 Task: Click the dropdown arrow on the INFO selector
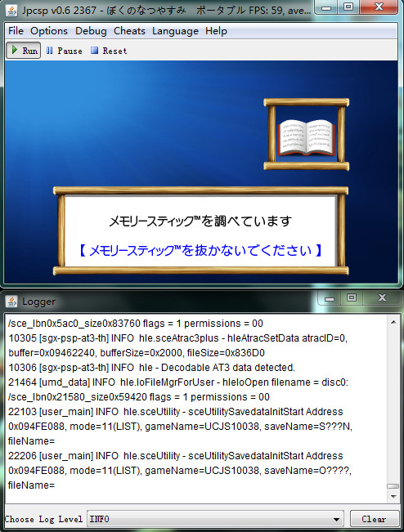336,519
